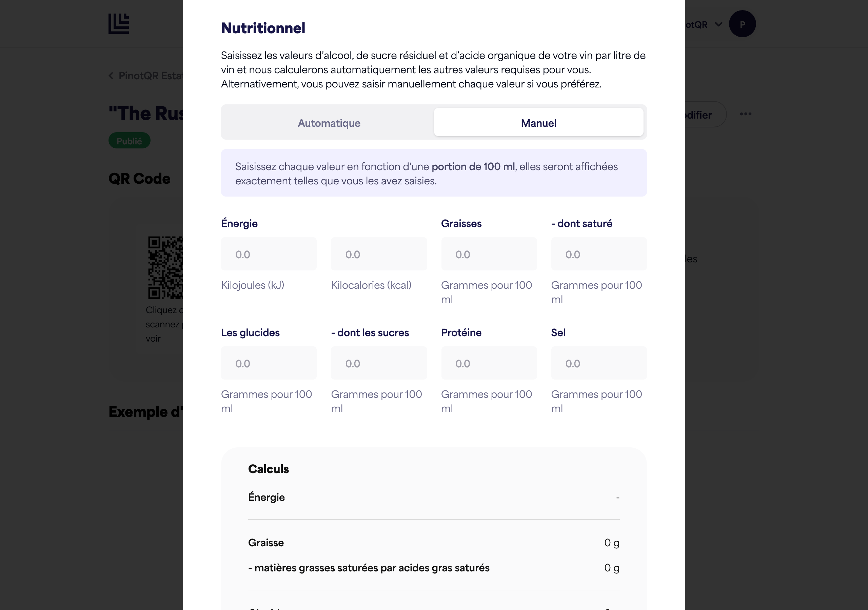Switch to the Automatique tab

pyautogui.click(x=329, y=123)
